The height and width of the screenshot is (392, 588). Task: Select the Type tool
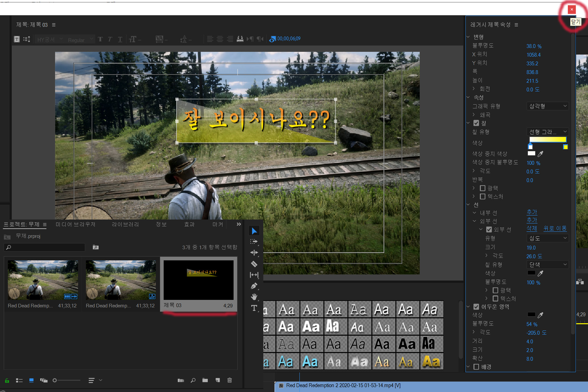[254, 308]
